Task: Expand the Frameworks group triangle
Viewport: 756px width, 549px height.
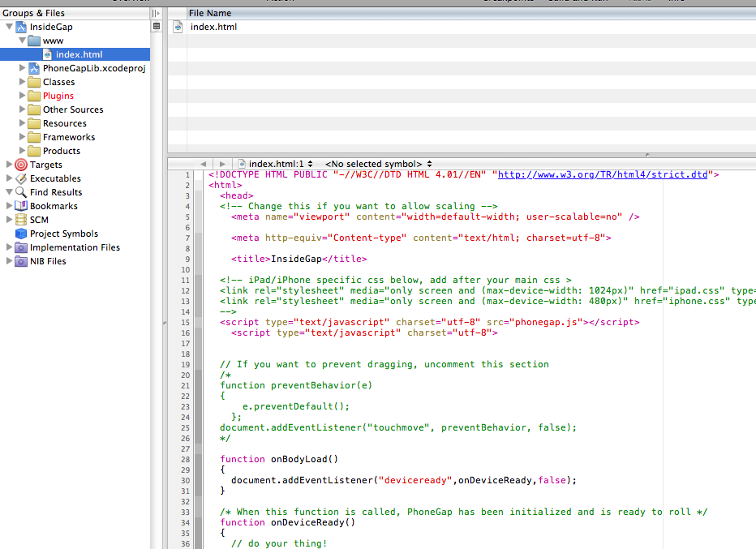Action: (x=22, y=137)
